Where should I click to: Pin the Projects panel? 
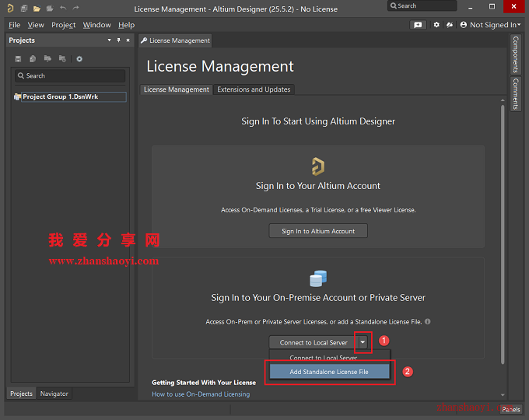pyautogui.click(x=119, y=40)
